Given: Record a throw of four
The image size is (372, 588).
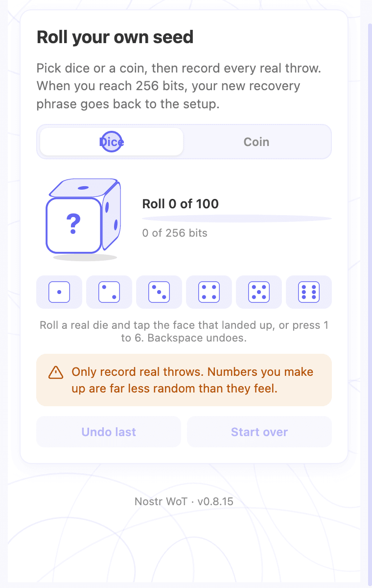Looking at the screenshot, I should 209,292.
